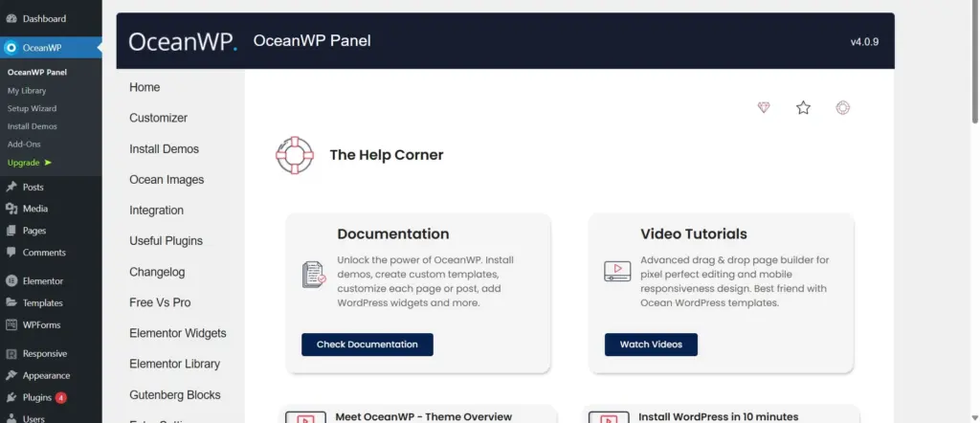980x423 pixels.
Task: Click the Video Tutorials player icon
Action: (x=617, y=271)
